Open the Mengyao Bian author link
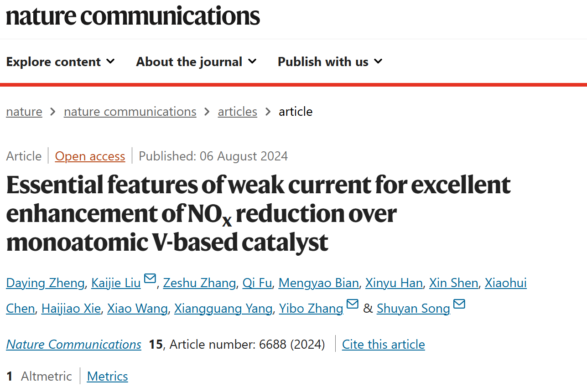587x392 pixels. [318, 283]
